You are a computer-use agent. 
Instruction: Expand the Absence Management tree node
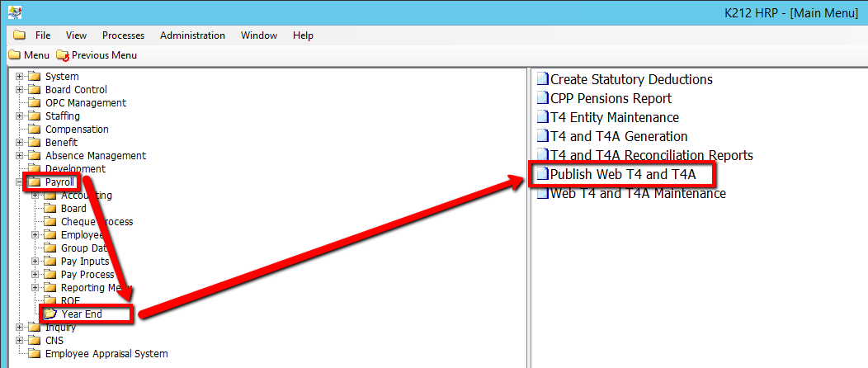20,156
